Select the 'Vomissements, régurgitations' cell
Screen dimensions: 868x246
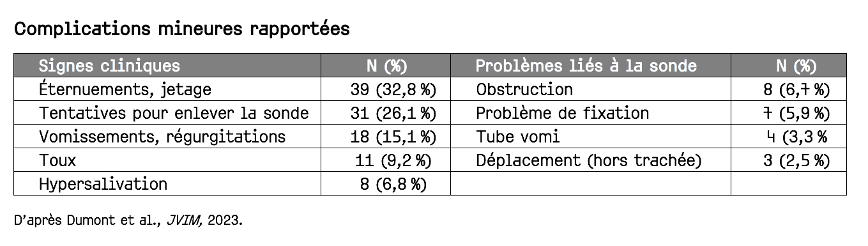click(162, 137)
